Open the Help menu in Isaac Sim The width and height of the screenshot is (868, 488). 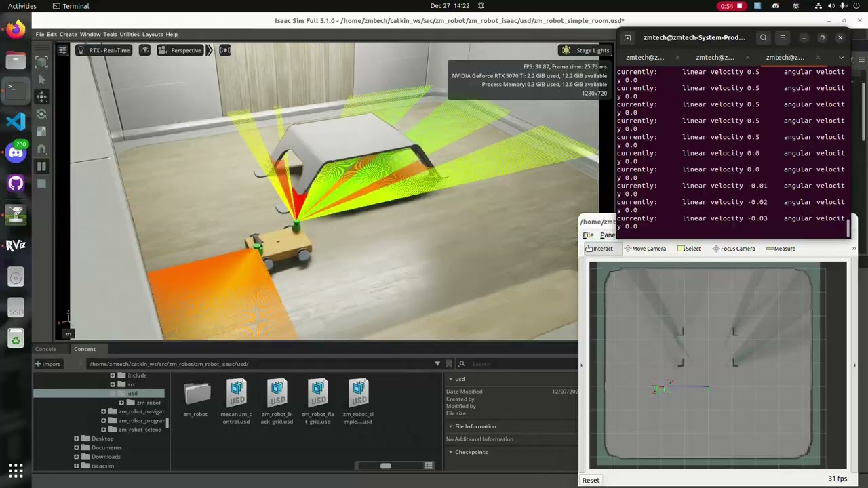point(172,34)
